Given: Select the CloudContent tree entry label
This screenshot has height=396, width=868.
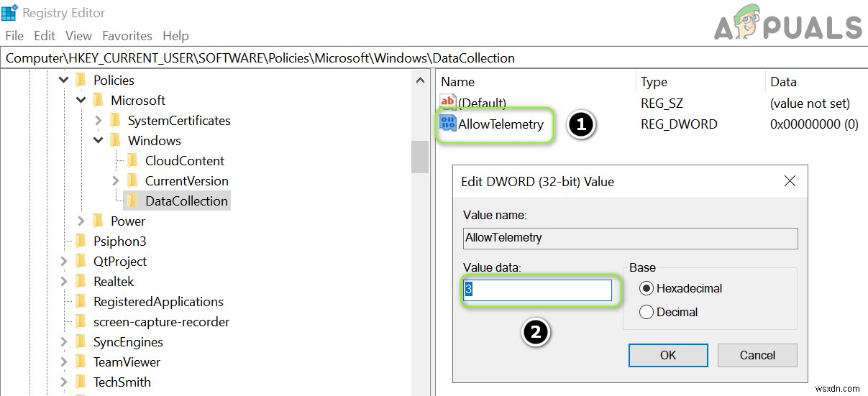Looking at the screenshot, I should tap(185, 160).
